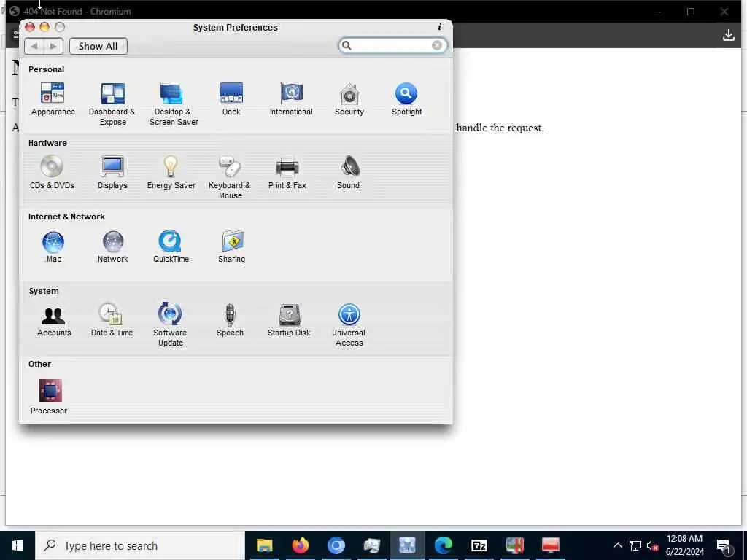Open Date & Time settings

point(112,319)
